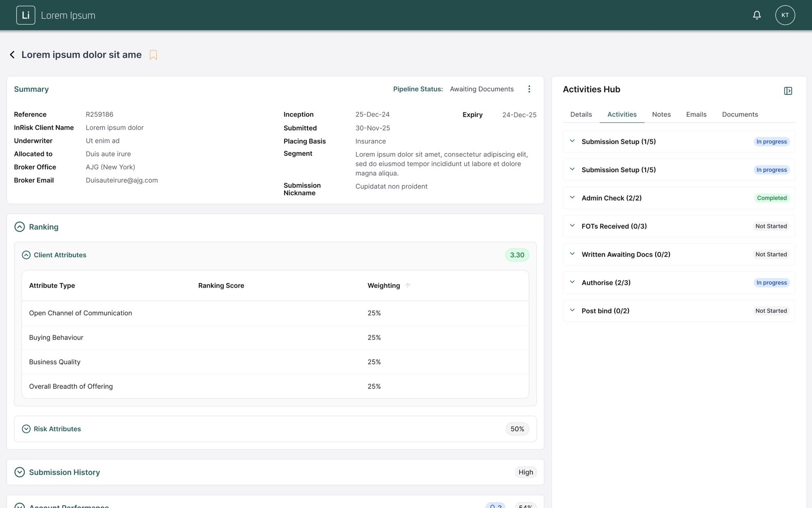Go back using the left arrow
This screenshot has height=508, width=812.
point(12,54)
